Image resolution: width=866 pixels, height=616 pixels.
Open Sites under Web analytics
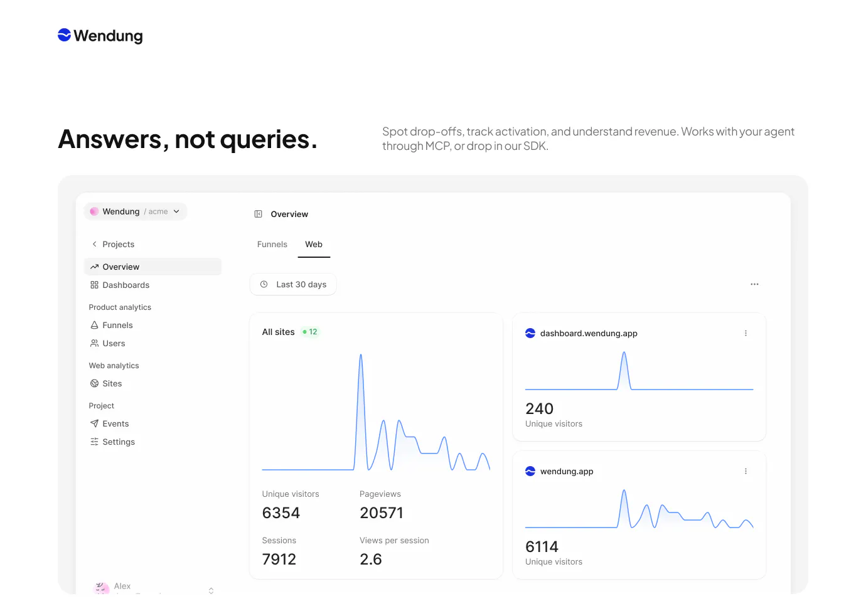pos(152,383)
